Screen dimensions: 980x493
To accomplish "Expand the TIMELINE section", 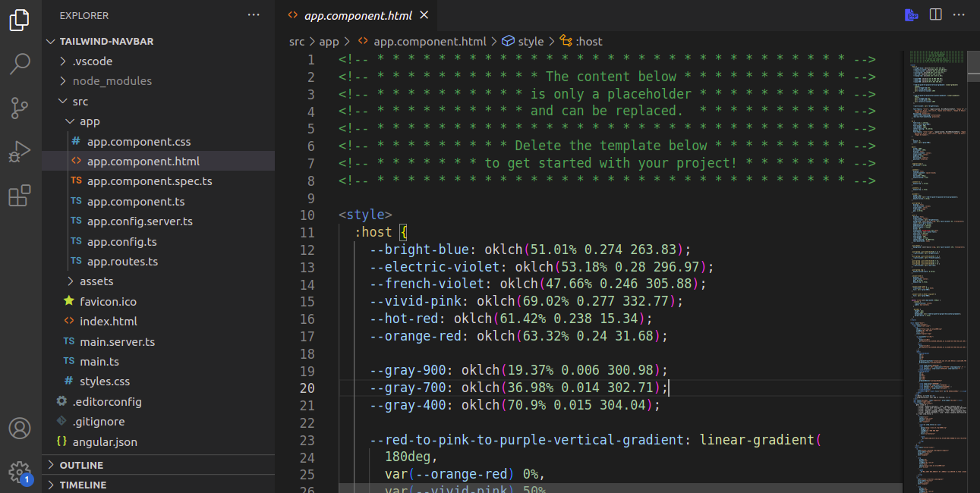I will (x=158, y=485).
